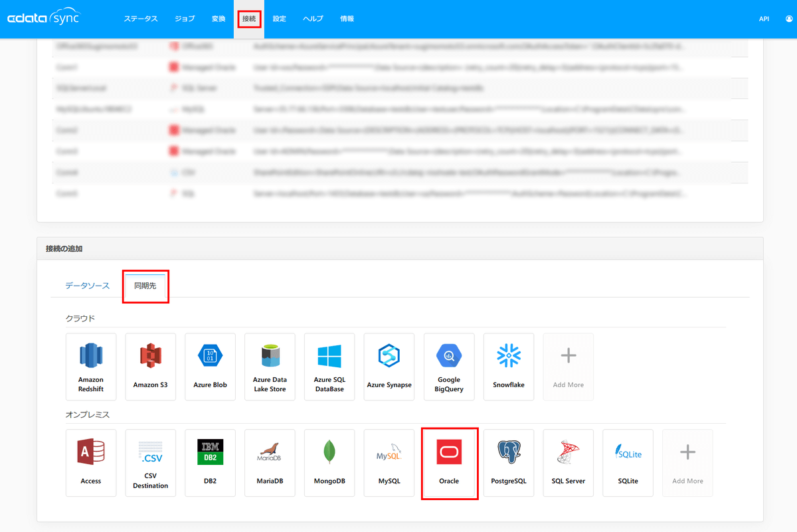
Task: Choose the Azure SQL DataBase tile
Action: tap(329, 367)
